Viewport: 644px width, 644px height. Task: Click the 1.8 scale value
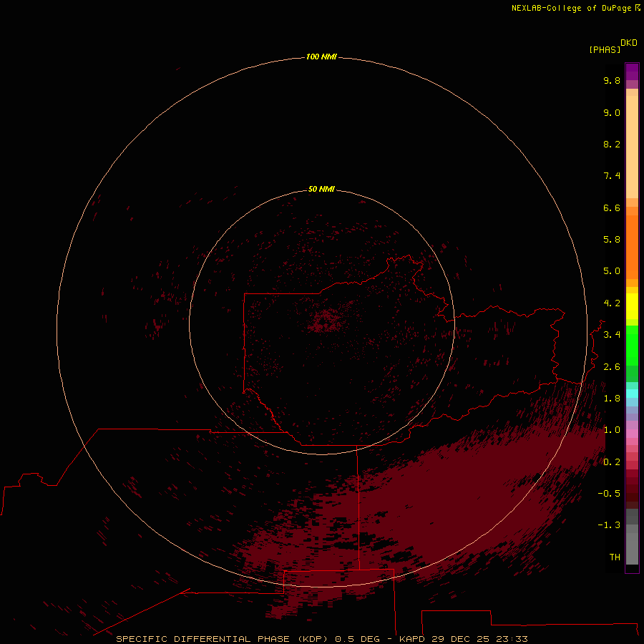point(612,399)
